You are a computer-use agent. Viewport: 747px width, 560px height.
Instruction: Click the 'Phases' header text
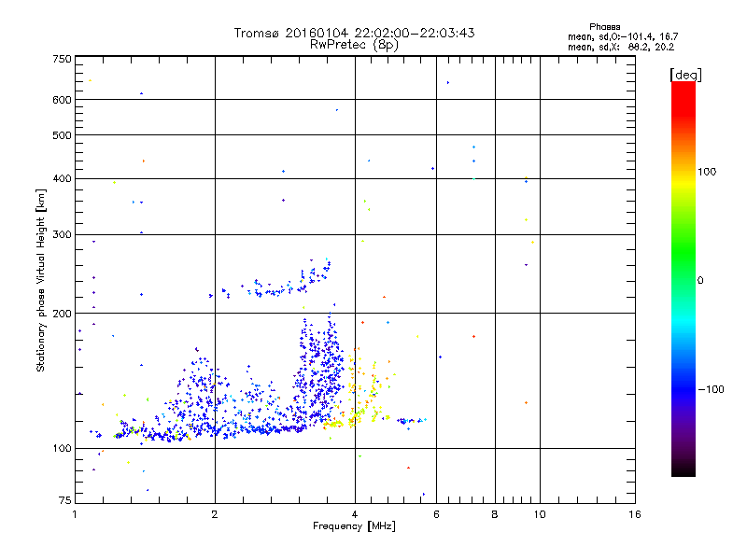[604, 27]
